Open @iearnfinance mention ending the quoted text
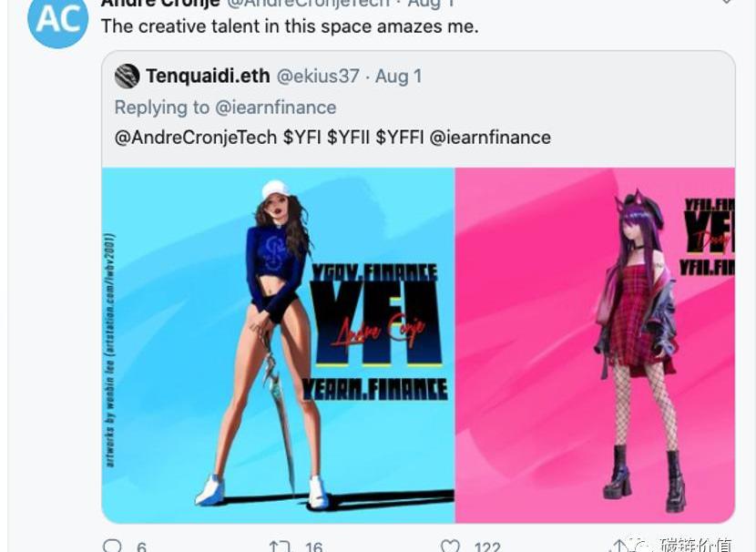Image resolution: width=756 pixels, height=552 pixels. tap(490, 138)
